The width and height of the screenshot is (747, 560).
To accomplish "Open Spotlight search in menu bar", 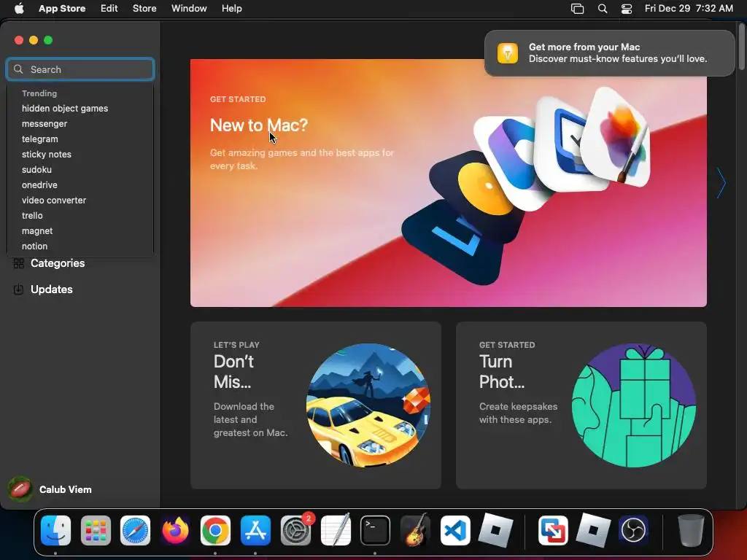I will pos(602,9).
